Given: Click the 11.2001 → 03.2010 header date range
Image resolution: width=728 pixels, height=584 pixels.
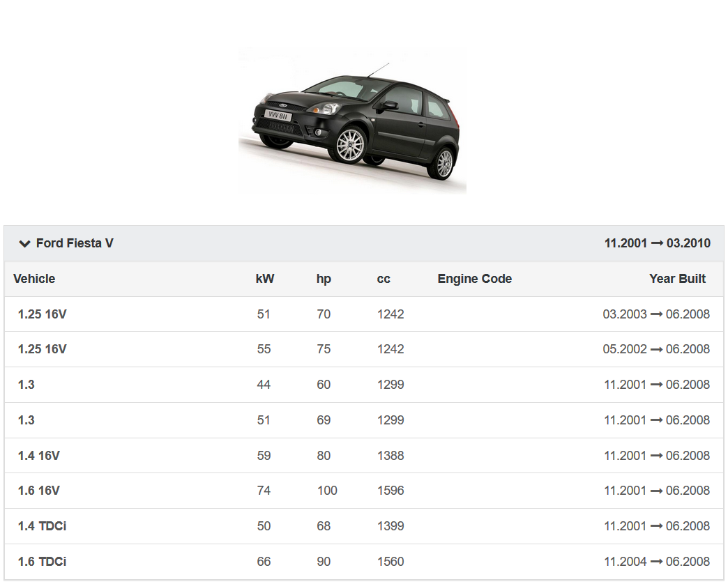Looking at the screenshot, I should coord(657,243).
